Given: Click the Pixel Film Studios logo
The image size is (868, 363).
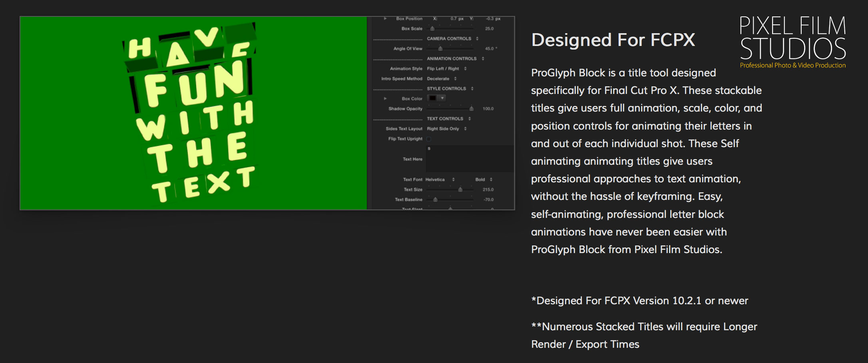Looking at the screenshot, I should point(793,42).
